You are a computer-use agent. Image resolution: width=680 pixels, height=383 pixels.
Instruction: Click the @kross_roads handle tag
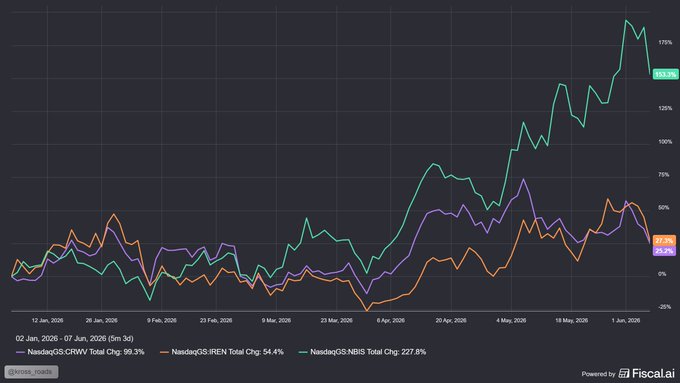point(31,372)
